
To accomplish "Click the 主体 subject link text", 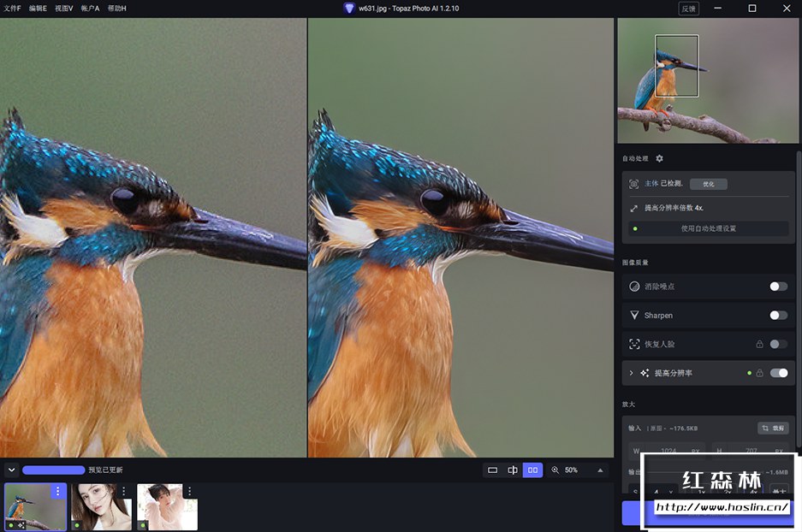I will pos(651,184).
